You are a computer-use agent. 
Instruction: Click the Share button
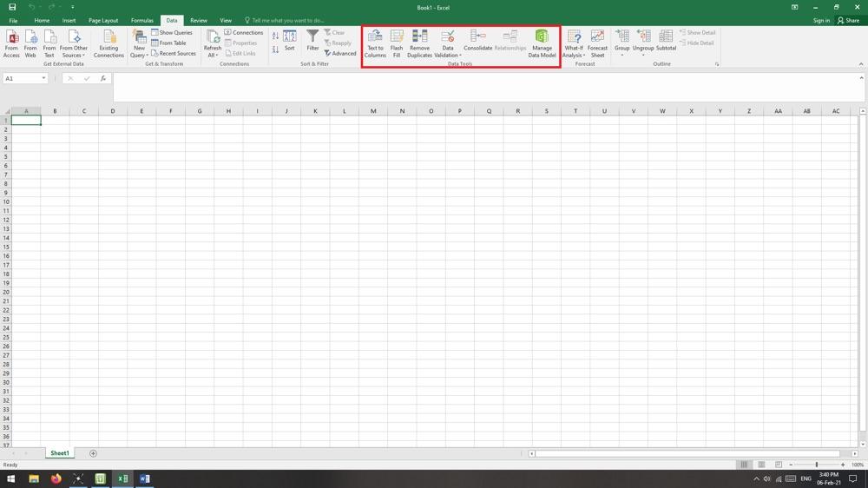[848, 20]
